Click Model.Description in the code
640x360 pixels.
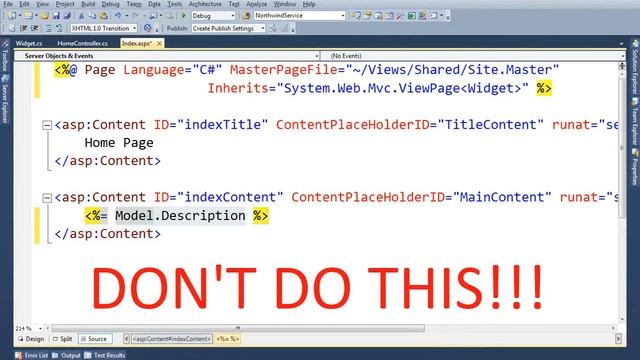coord(180,216)
